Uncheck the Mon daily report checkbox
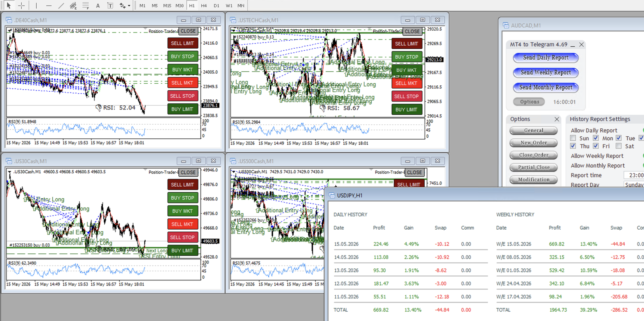 [x=596, y=138]
